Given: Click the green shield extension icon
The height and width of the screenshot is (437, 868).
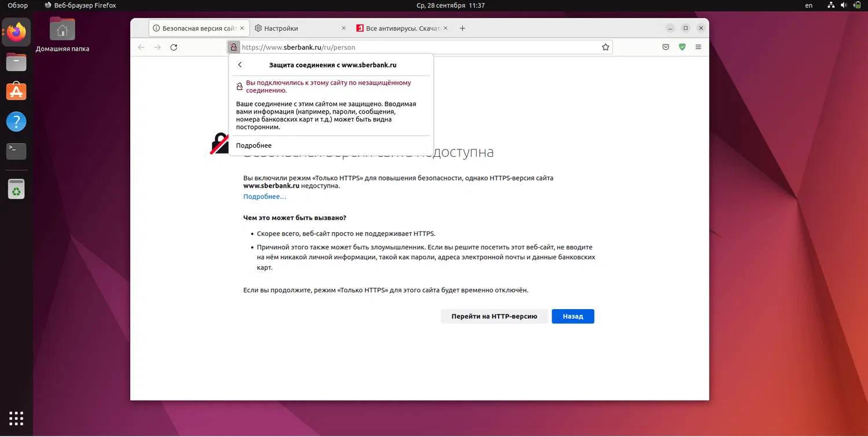Looking at the screenshot, I should point(682,47).
